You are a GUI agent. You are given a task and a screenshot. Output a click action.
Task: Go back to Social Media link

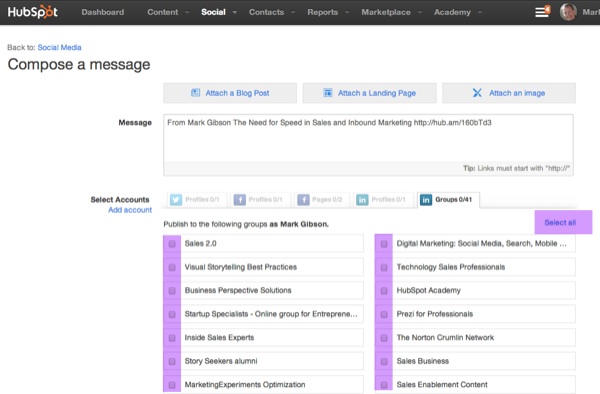click(x=59, y=47)
